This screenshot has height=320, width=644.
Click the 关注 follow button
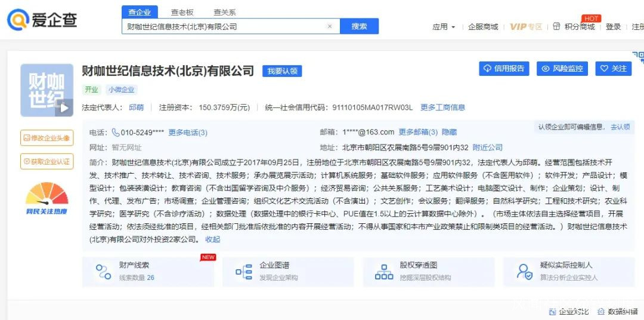614,69
